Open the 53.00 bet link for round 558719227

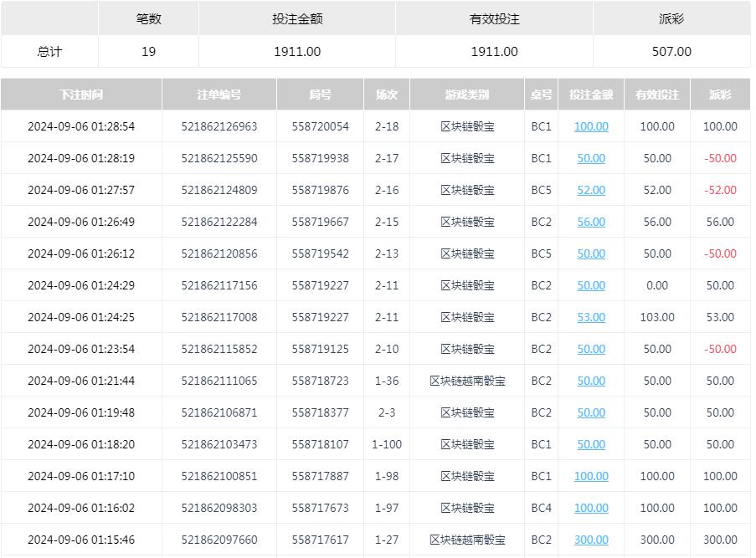tap(590, 317)
